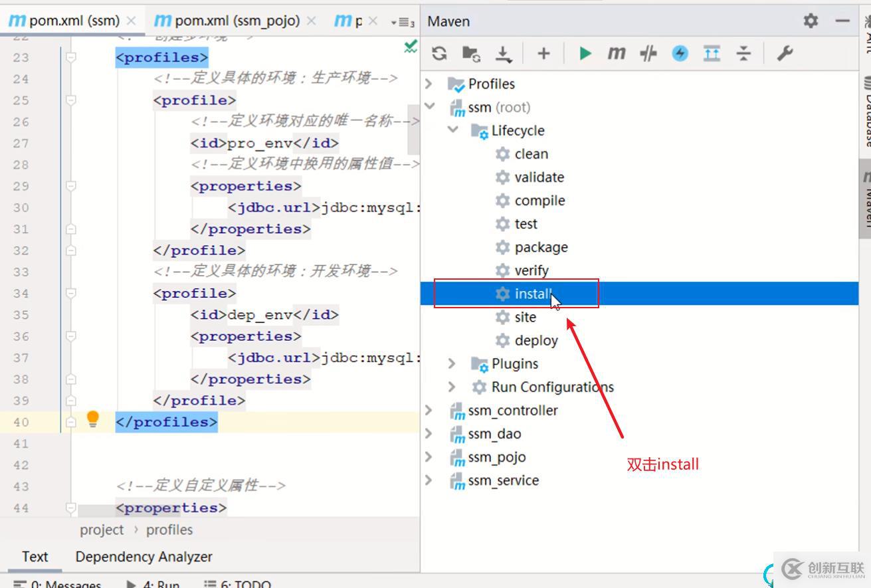Expand the Run Configurations node

coord(452,387)
